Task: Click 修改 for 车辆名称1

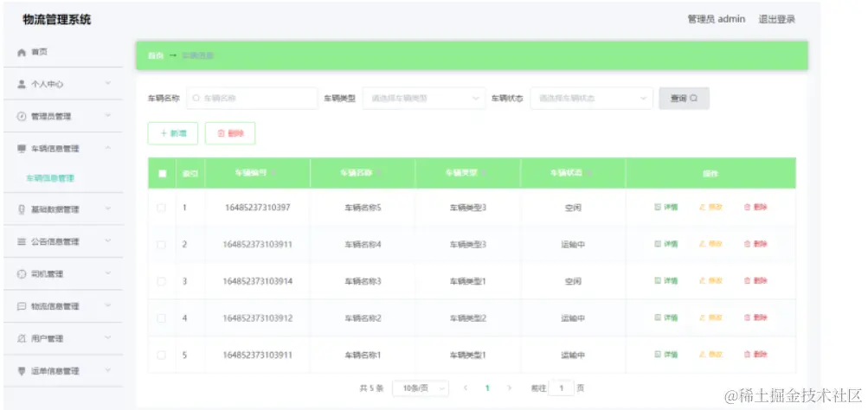Action: [710, 355]
